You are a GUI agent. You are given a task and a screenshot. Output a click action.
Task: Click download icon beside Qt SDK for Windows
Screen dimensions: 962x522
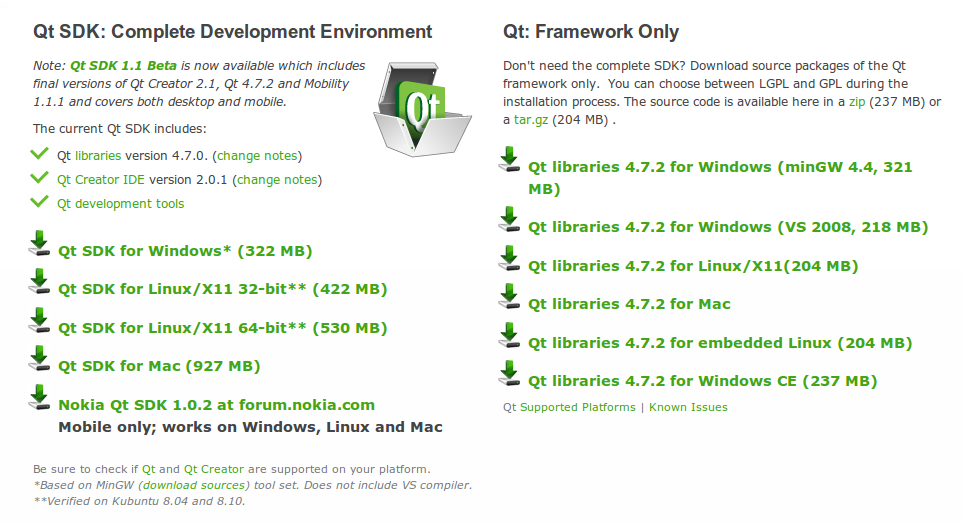tap(40, 243)
